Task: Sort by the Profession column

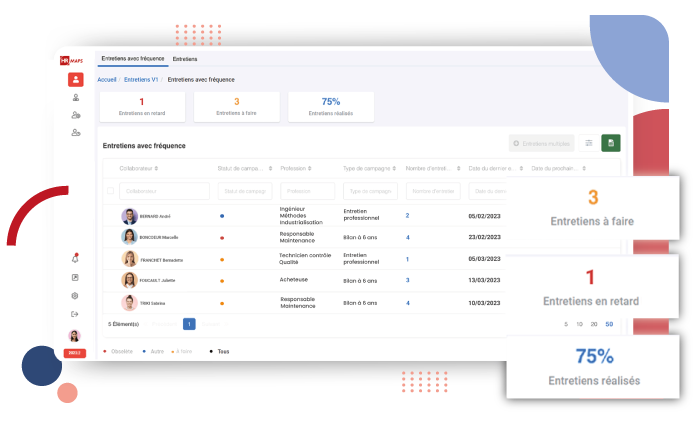Action: point(296,168)
